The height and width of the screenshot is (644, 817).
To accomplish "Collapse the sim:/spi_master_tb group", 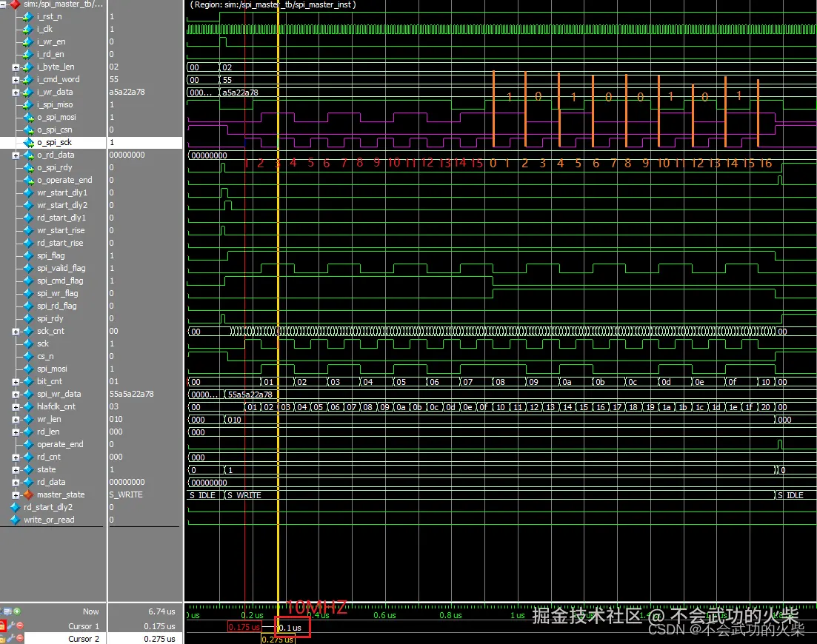I will pyautogui.click(x=3, y=4).
